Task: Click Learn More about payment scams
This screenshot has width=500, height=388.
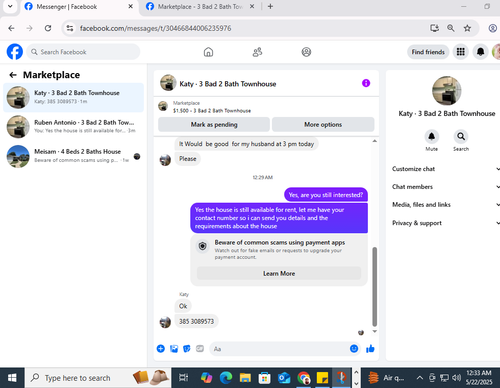Action: click(279, 273)
